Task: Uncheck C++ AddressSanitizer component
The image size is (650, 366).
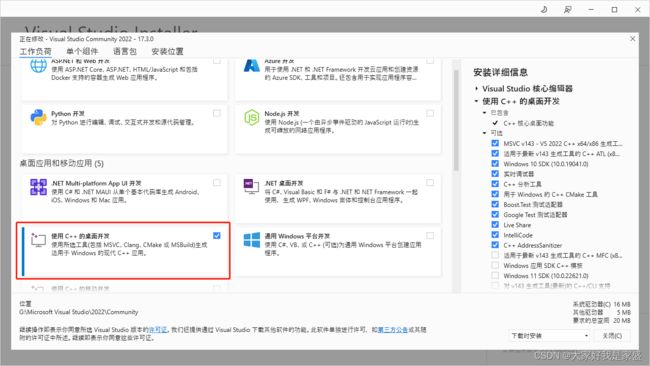Action: (x=495, y=245)
